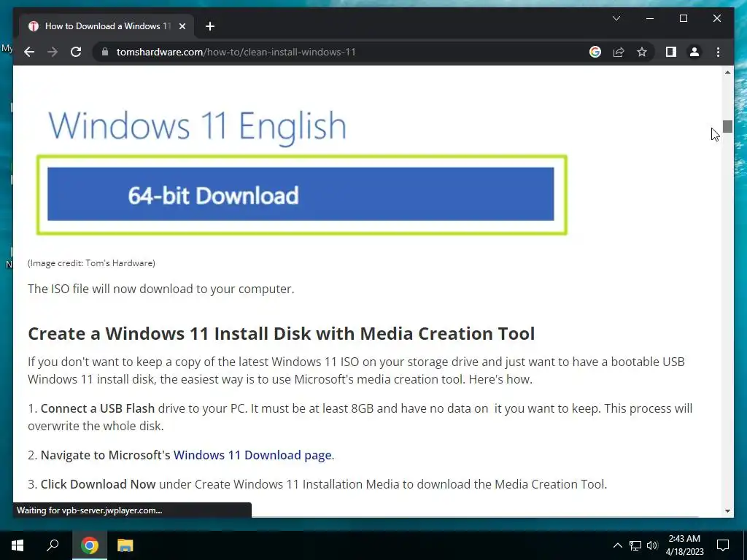This screenshot has height=560, width=747.
Task: Open the notification center icon
Action: click(x=723, y=545)
